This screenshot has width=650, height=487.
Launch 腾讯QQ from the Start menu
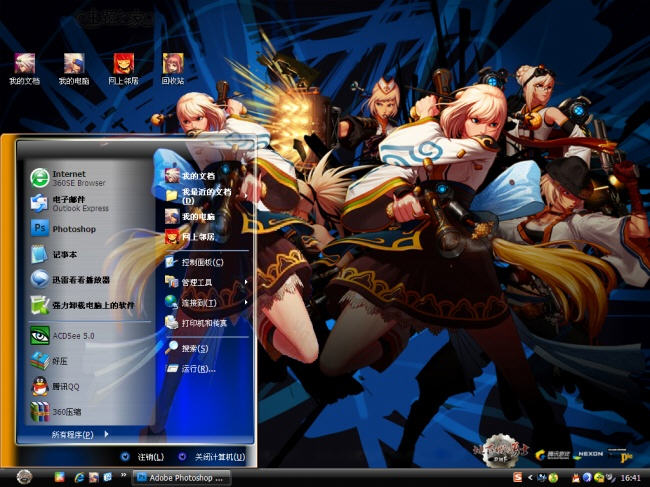(89, 386)
